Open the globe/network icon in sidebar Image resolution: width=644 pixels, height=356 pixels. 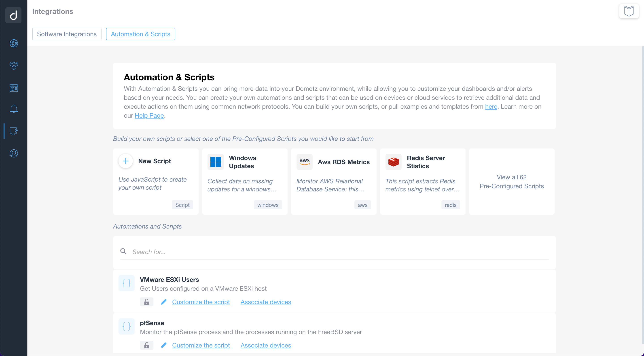point(14,43)
